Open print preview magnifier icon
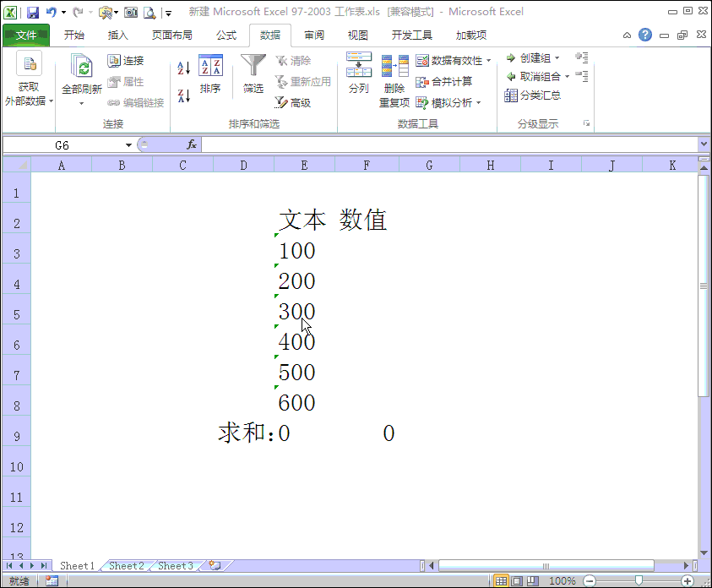The height and width of the screenshot is (588, 712). click(149, 13)
